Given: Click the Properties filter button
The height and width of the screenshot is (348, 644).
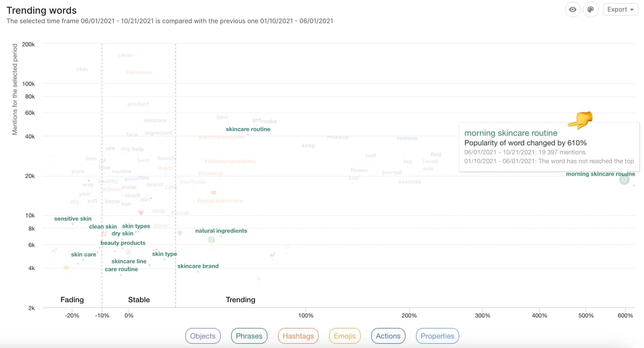Looking at the screenshot, I should click(437, 336).
